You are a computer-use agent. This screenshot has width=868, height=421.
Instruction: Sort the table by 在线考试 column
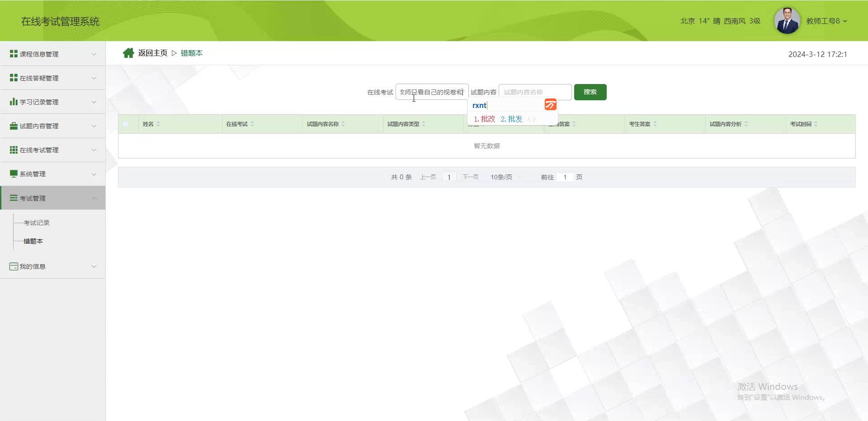[x=252, y=124]
